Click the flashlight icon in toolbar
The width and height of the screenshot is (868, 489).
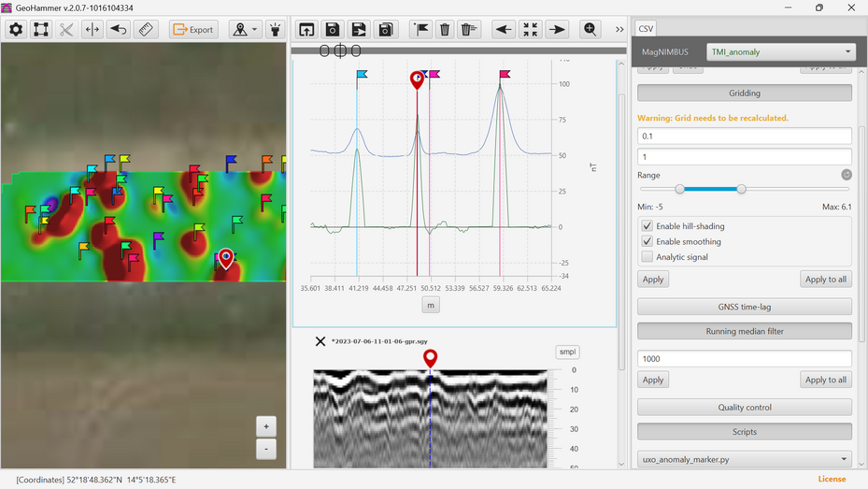click(275, 29)
